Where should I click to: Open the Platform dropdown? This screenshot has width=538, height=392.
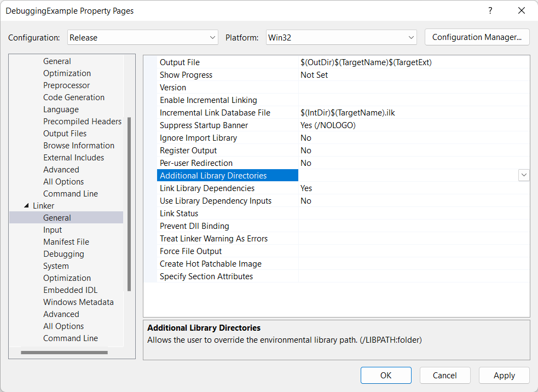[x=342, y=38]
